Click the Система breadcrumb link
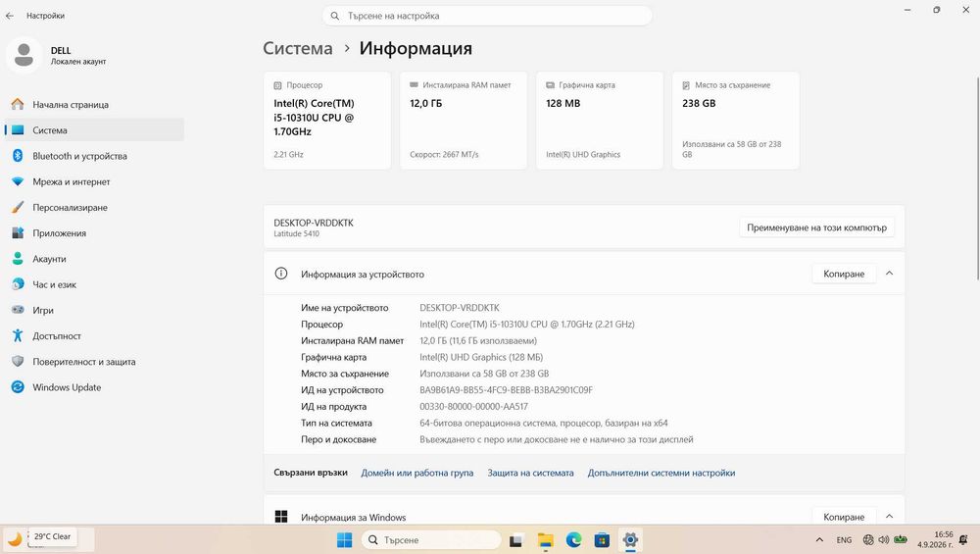This screenshot has height=554, width=980. [298, 48]
